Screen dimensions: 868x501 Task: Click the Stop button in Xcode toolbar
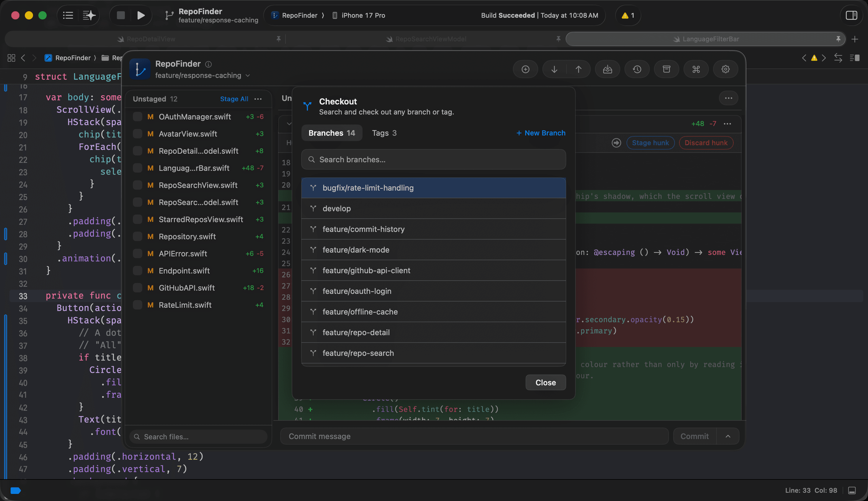pos(120,15)
